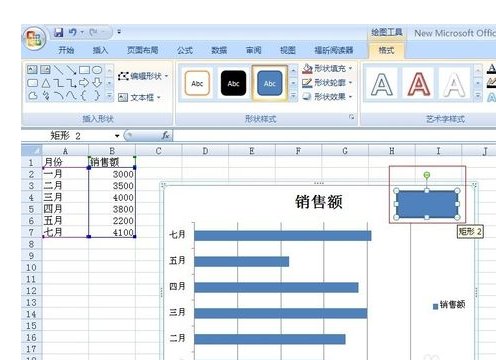Click the text fill A icon
This screenshot has height=360, width=496.
tap(491, 68)
